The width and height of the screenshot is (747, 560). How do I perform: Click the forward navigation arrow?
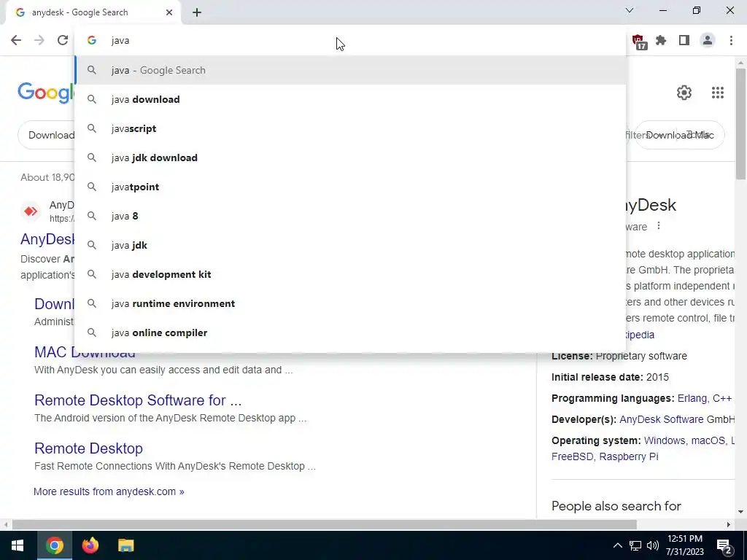[x=39, y=41]
